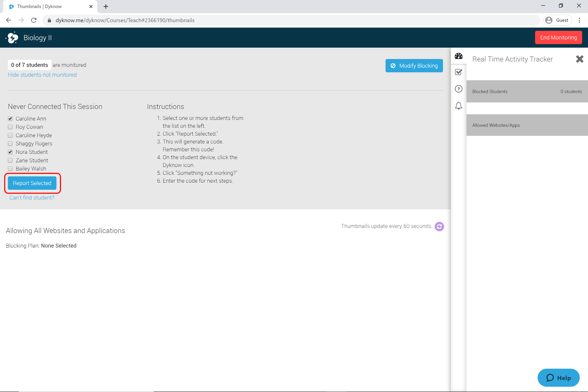Open the Guest profile button
Screen dimensions: 588x392
[x=557, y=20]
